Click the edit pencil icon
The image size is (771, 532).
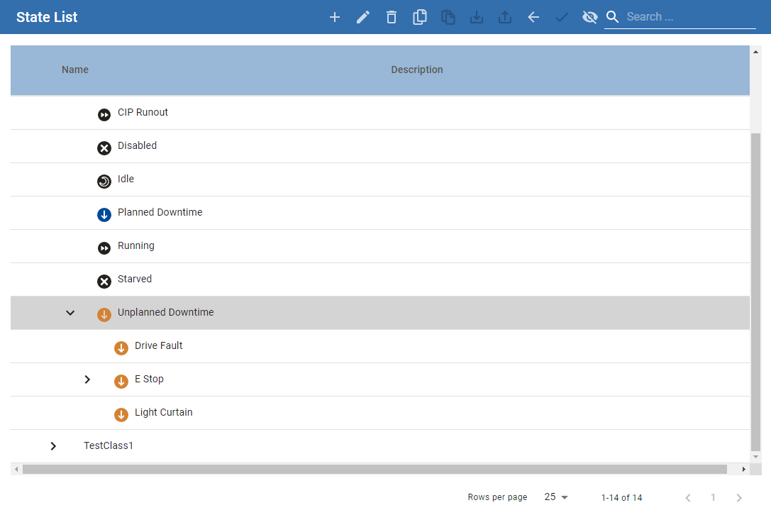363,17
